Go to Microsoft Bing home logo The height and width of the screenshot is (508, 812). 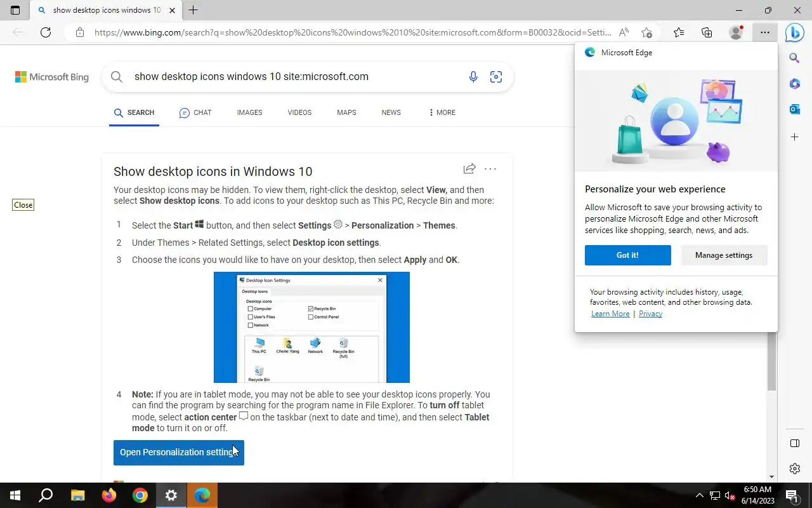(52, 77)
